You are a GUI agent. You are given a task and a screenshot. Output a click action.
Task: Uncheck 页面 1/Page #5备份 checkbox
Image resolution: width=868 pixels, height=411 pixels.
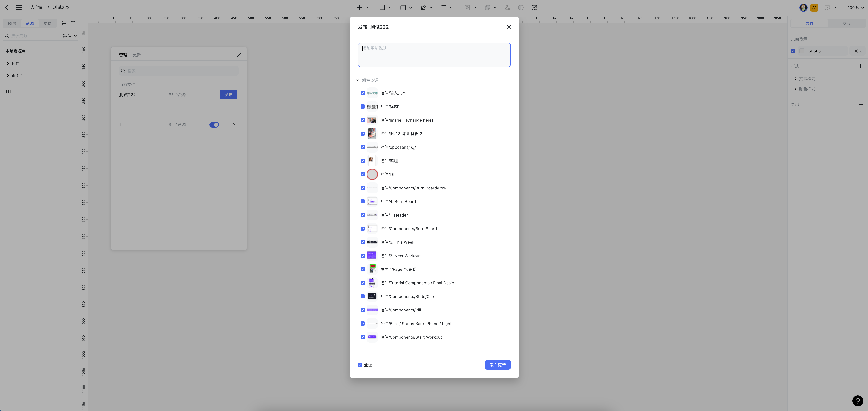(x=363, y=269)
